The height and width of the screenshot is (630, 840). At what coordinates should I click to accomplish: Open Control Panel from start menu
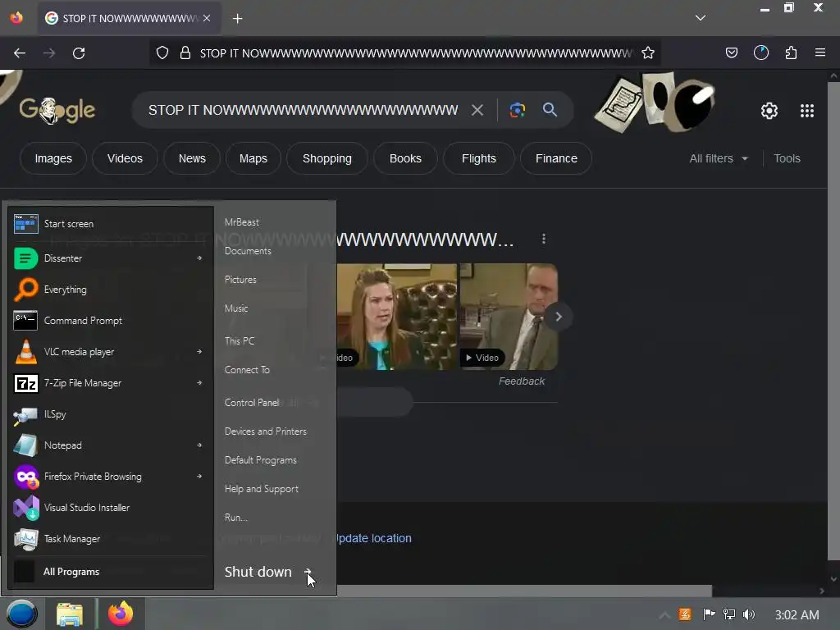[x=252, y=402]
